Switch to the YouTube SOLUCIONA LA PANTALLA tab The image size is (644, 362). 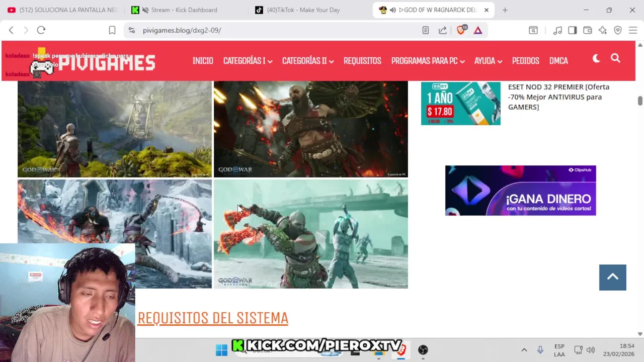63,10
